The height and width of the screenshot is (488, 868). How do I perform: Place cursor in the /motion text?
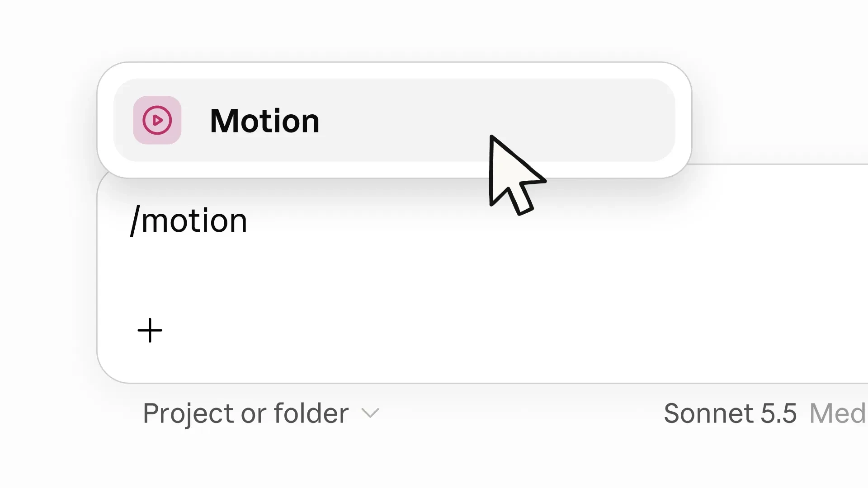point(189,221)
